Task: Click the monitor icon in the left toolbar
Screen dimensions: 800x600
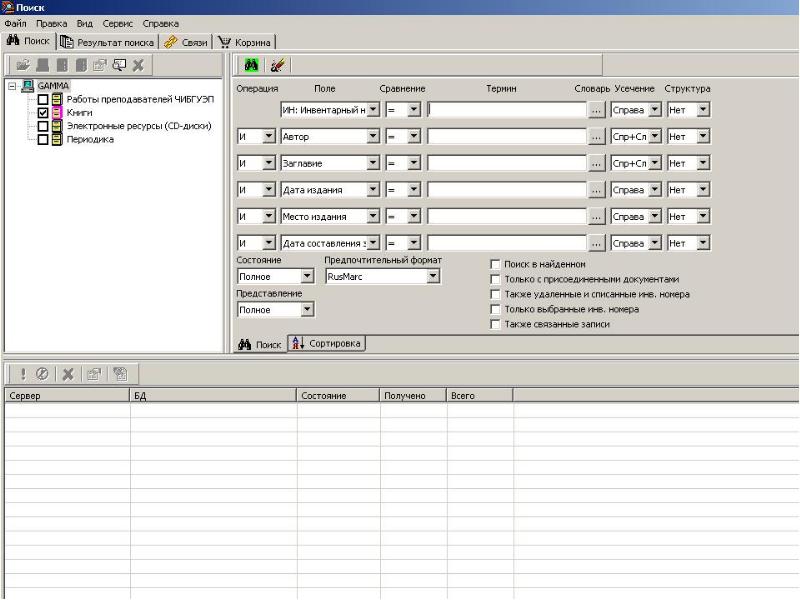Action: point(119,65)
